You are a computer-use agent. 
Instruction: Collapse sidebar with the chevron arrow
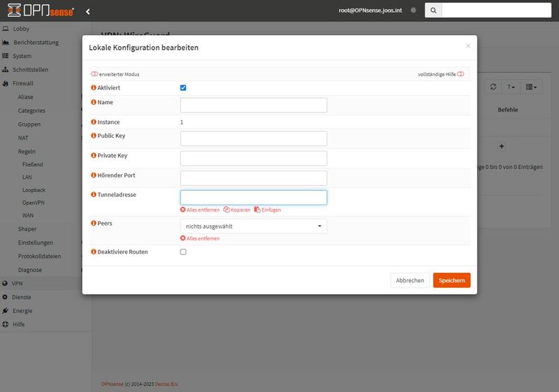coord(88,11)
